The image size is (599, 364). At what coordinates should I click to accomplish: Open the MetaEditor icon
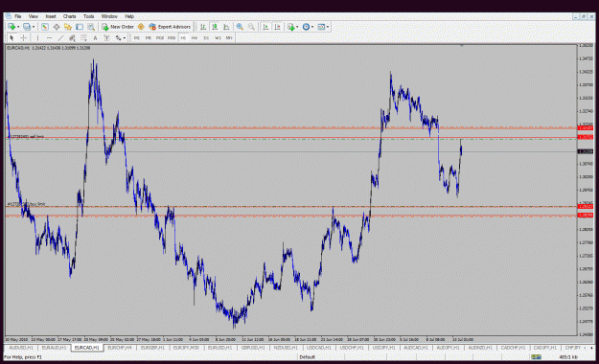tap(141, 27)
